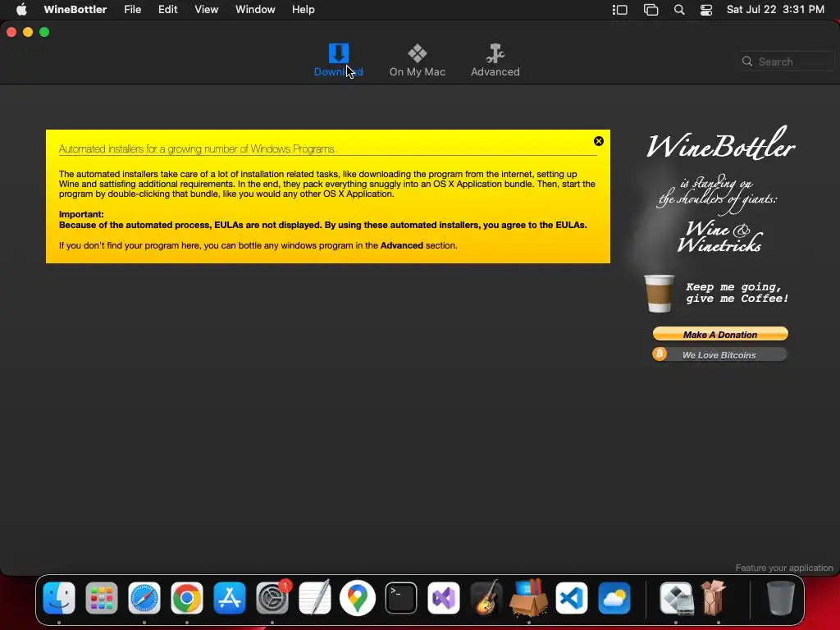Open the Advanced tab

point(495,61)
